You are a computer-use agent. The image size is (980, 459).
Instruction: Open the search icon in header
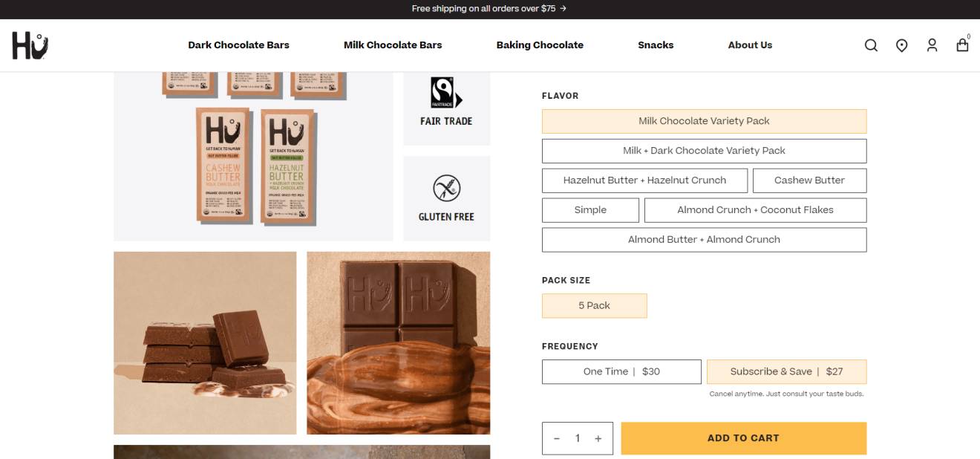871,45
